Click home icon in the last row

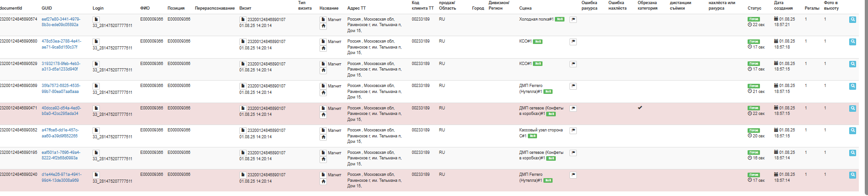[323, 181]
